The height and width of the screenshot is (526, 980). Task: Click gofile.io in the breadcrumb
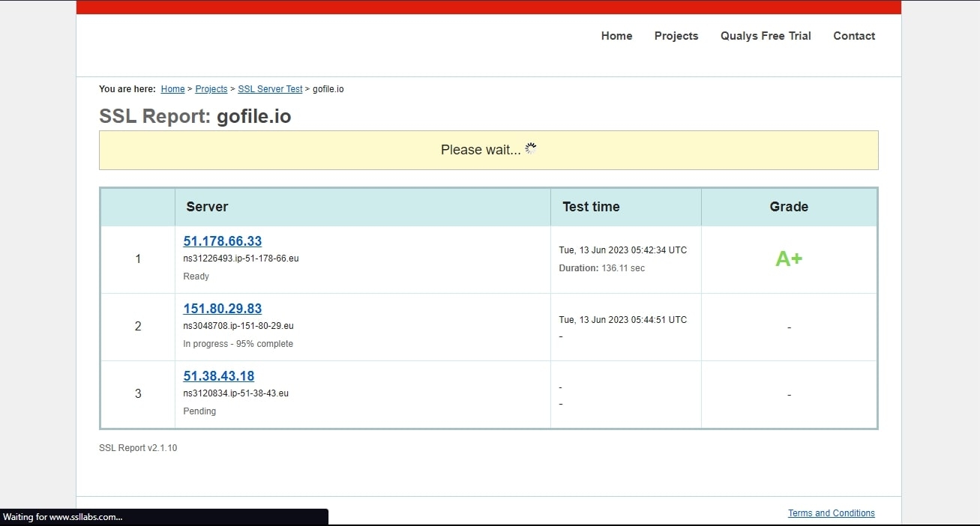(328, 89)
